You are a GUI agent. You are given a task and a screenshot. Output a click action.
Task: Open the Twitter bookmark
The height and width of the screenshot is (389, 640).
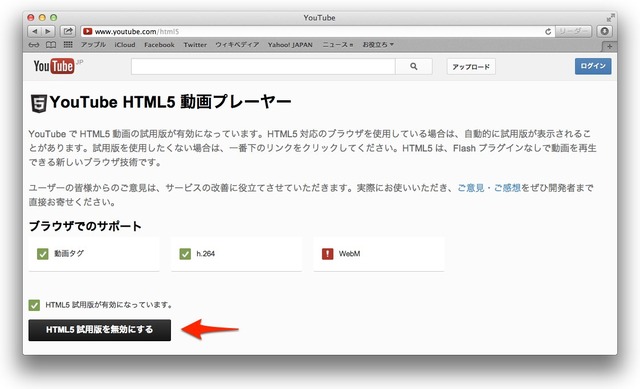(x=195, y=44)
